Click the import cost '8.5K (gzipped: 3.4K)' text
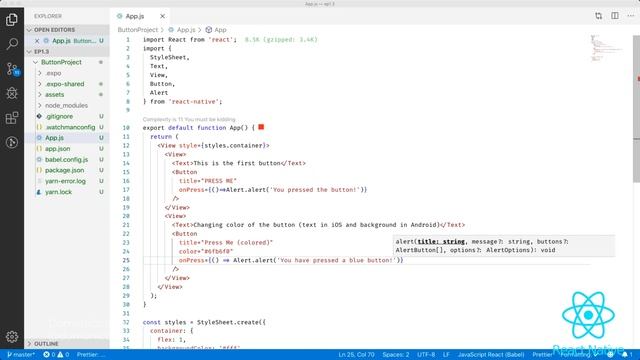The width and height of the screenshot is (640, 360). point(281,40)
